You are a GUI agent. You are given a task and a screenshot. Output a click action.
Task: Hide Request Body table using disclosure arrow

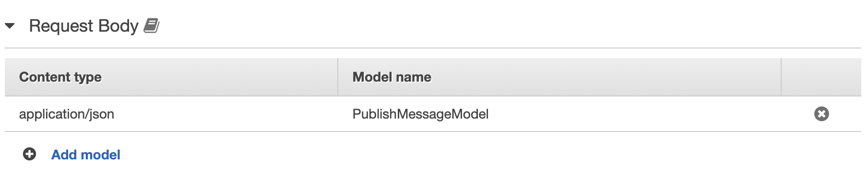[x=10, y=26]
